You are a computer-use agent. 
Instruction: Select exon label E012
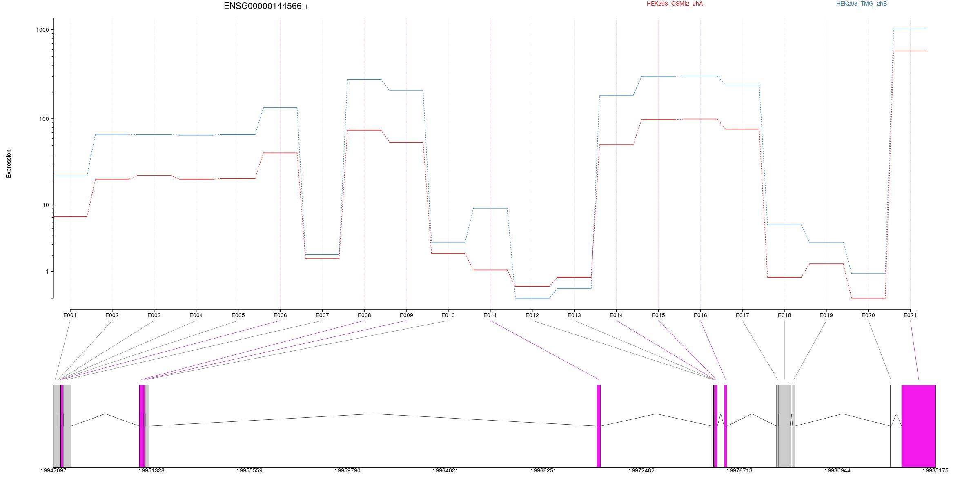click(x=532, y=315)
